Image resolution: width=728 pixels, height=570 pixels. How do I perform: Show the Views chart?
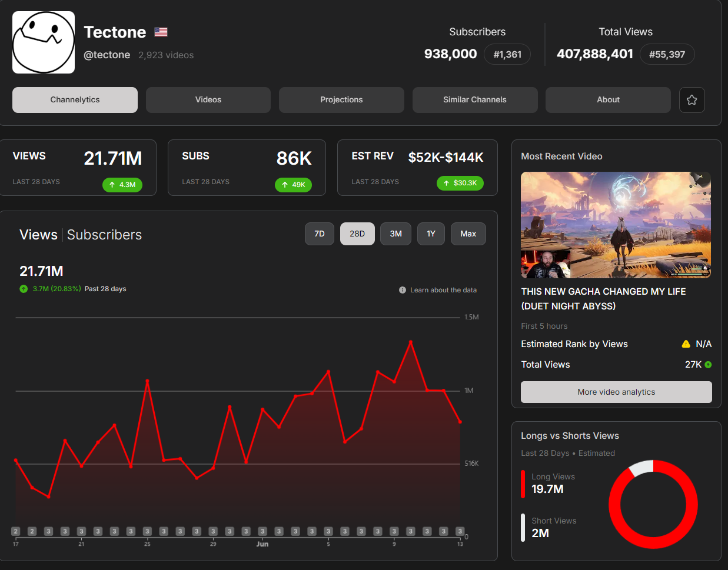[x=38, y=235]
